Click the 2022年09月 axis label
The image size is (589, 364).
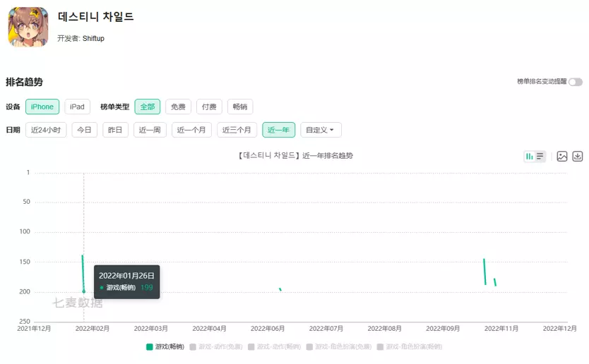click(443, 328)
